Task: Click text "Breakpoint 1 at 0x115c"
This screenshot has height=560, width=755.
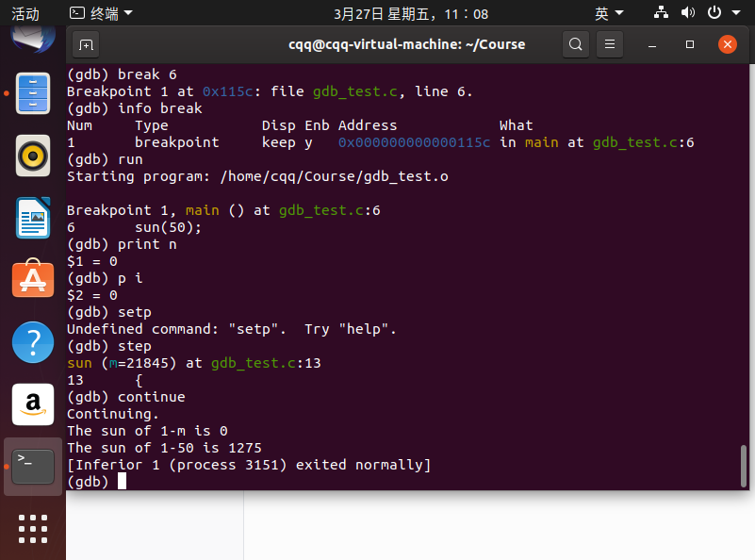Action: click(159, 91)
